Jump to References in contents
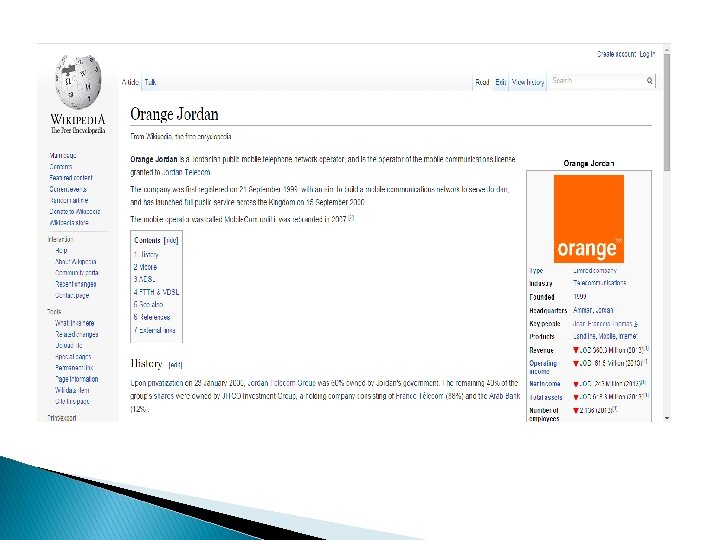 [152, 317]
